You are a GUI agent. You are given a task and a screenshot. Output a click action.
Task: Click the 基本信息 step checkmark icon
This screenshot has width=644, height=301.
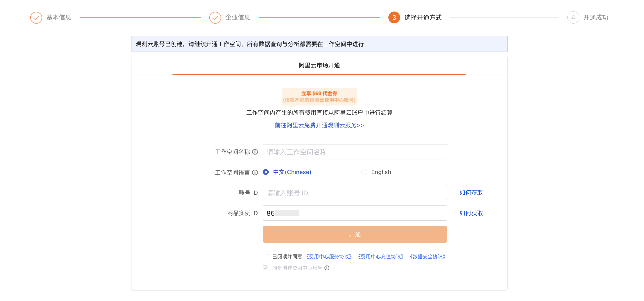[x=36, y=18]
